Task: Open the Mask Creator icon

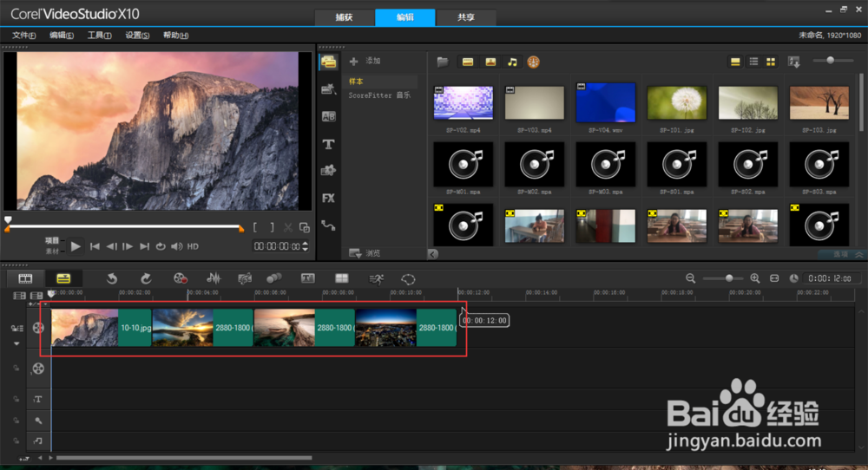Action: pyautogui.click(x=408, y=278)
